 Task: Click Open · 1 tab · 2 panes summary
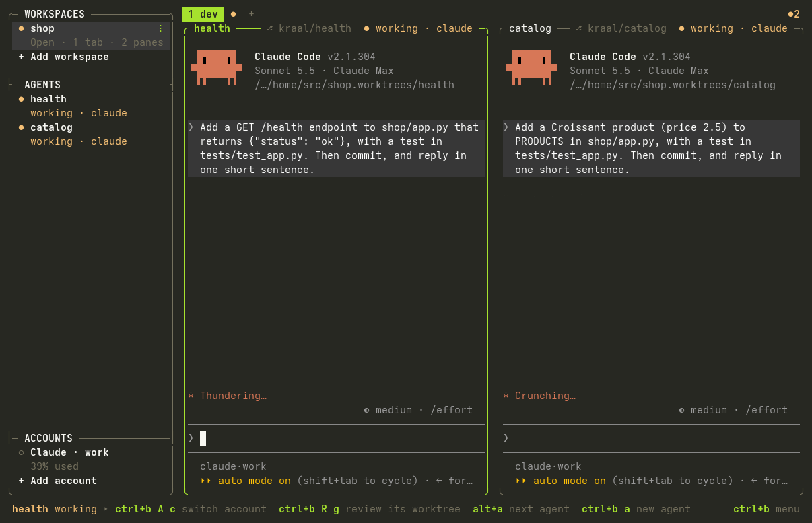(97, 42)
